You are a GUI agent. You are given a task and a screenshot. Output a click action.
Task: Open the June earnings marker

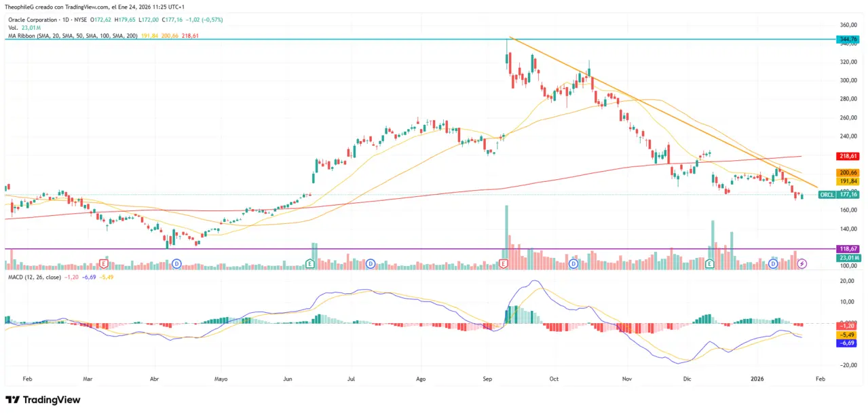(x=310, y=263)
